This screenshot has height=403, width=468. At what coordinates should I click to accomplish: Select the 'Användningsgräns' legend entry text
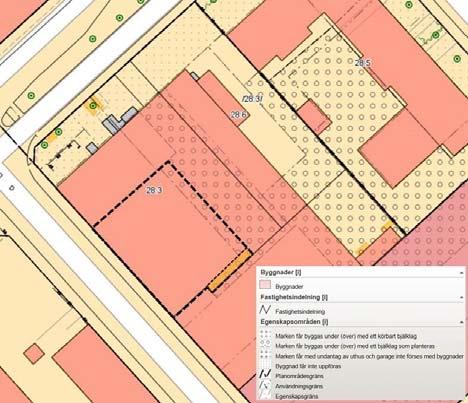click(x=299, y=386)
